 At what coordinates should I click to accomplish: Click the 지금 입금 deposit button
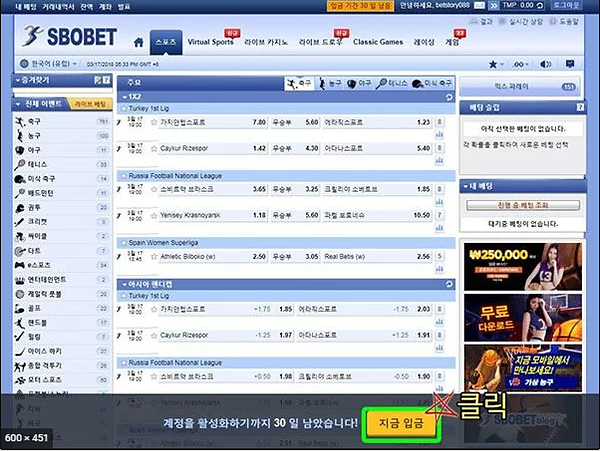tap(401, 423)
